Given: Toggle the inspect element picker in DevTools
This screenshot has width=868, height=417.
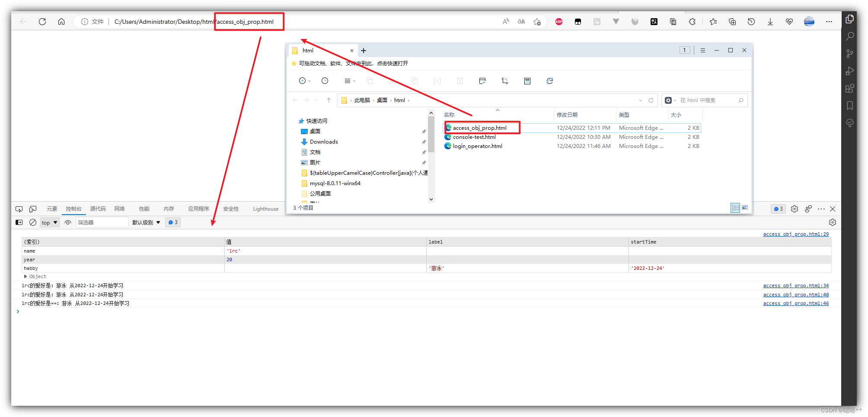Looking at the screenshot, I should [x=19, y=209].
